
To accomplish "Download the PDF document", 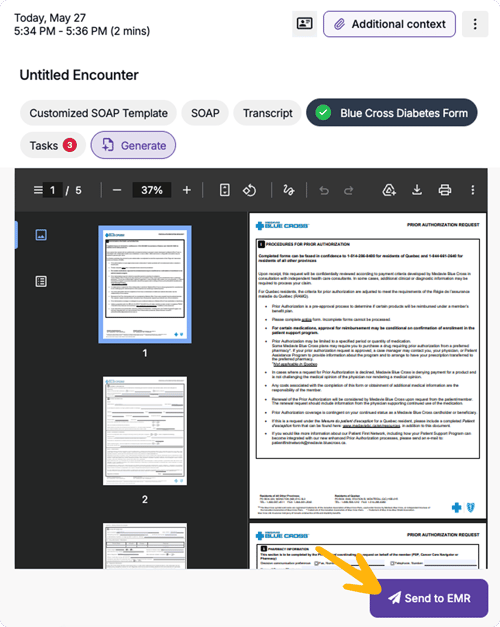I will coord(417,190).
